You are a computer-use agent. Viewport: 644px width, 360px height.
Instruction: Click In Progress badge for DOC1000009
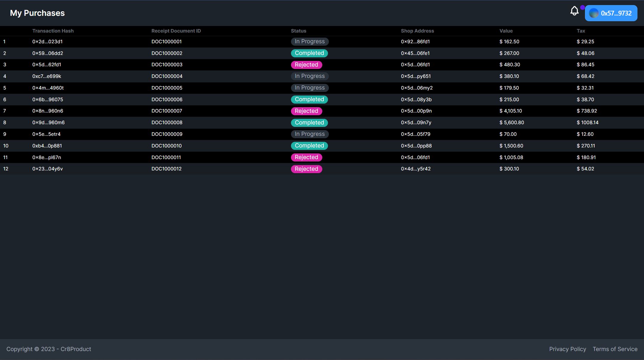(x=310, y=134)
